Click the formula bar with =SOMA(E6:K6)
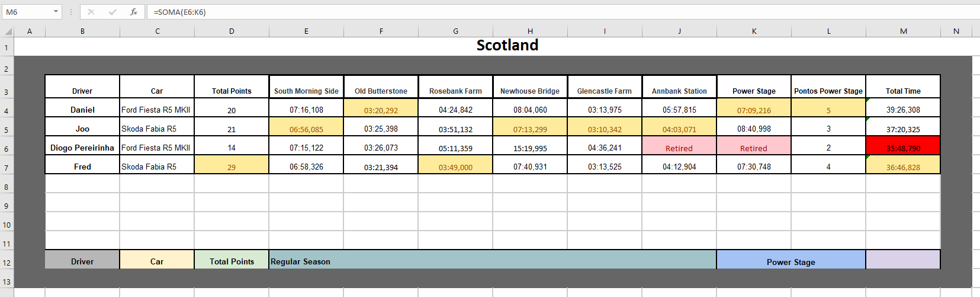Viewport: 980px width, 297px height. coord(563,12)
